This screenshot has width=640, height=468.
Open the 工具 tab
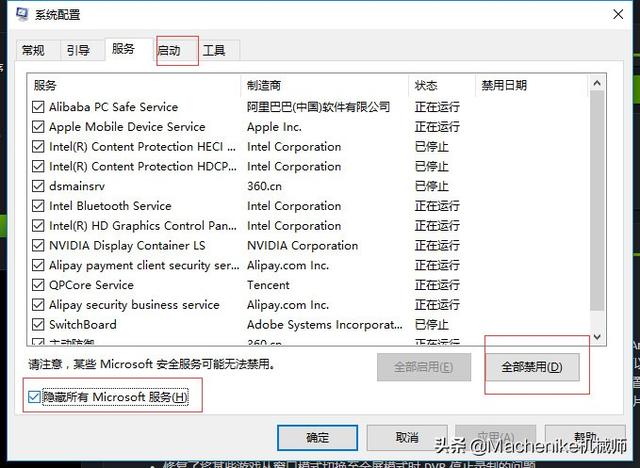tap(219, 51)
